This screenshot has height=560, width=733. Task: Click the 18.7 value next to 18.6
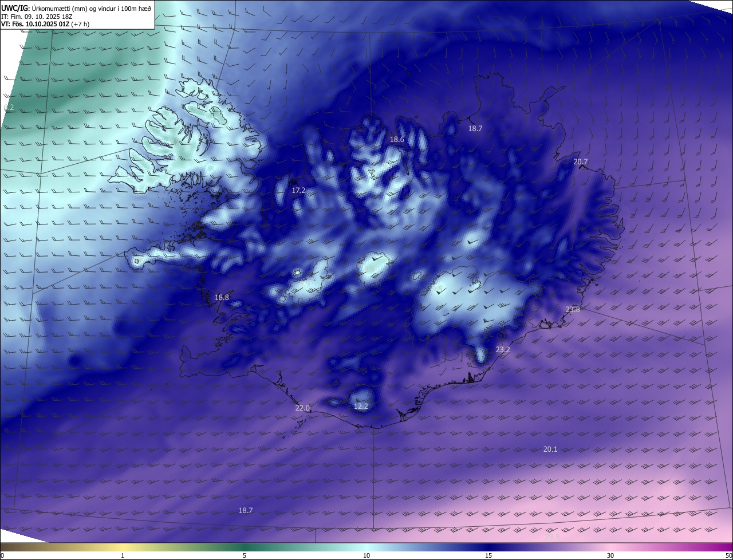(x=475, y=129)
